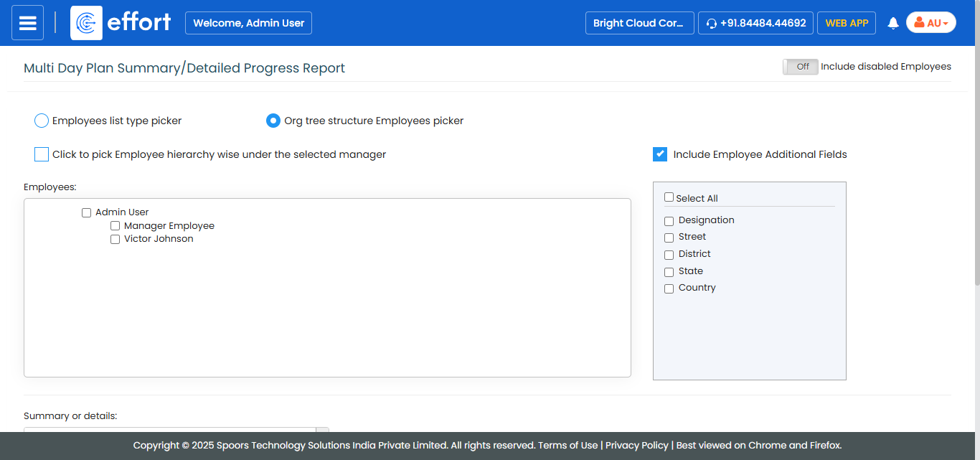This screenshot has width=980, height=460.
Task: Open the Terms of Use link
Action: click(567, 446)
